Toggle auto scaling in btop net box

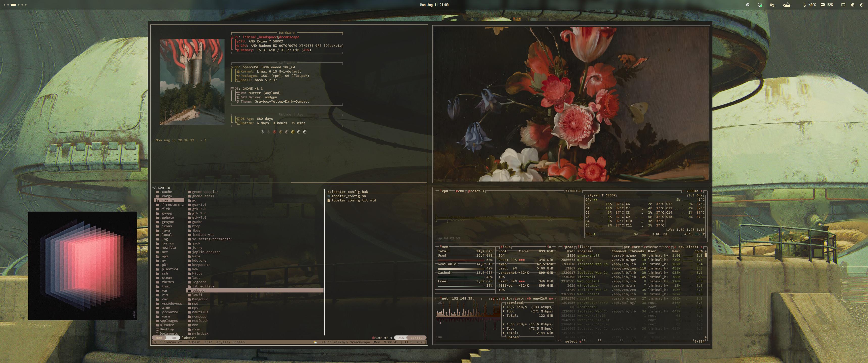[x=506, y=299]
